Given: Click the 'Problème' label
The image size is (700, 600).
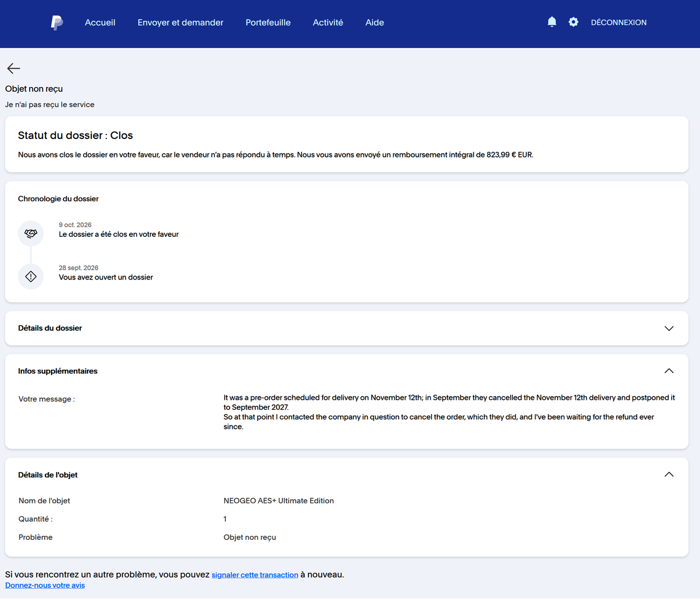Looking at the screenshot, I should [x=36, y=537].
